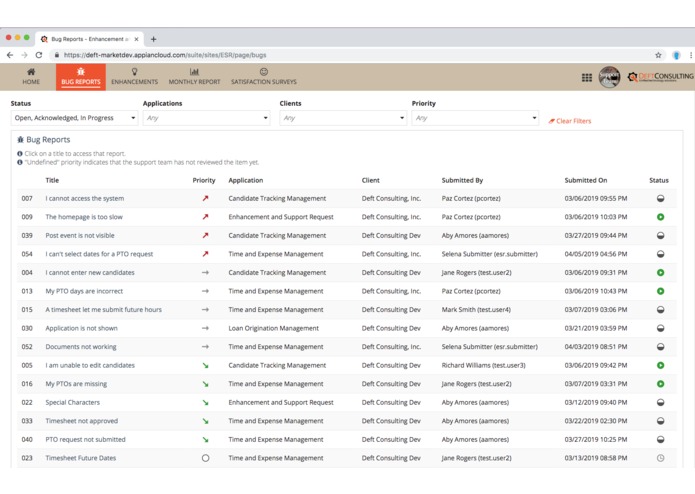695x494 pixels.
Task: Open bug 'I cannot access the system'
Action: 85,198
